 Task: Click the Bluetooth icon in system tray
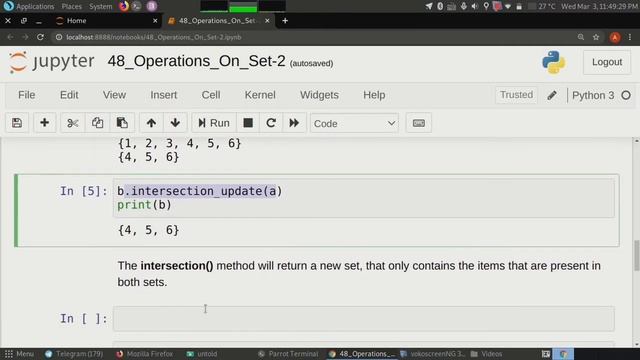point(440,6)
